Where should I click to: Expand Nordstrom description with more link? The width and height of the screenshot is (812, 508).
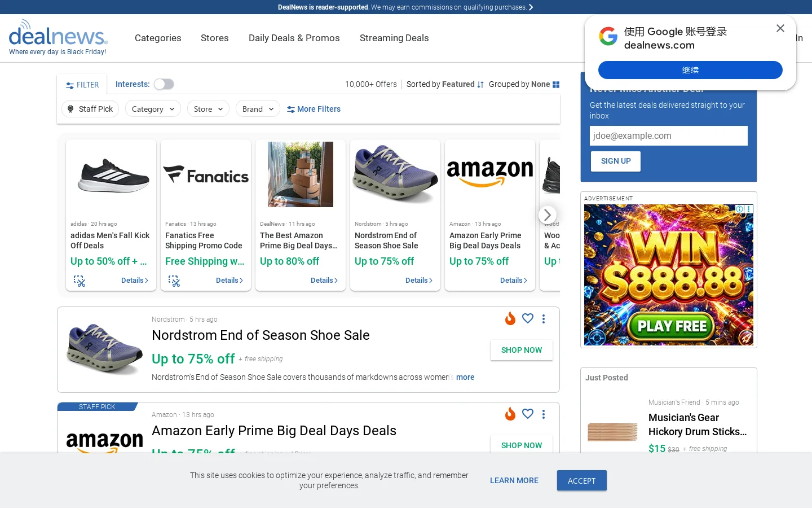[x=465, y=377]
